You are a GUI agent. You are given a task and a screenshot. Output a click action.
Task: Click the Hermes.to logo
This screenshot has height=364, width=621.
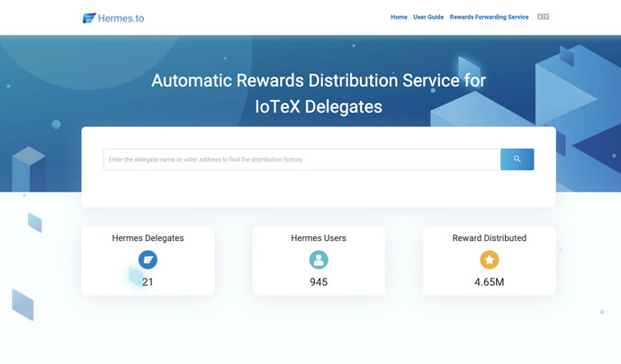click(x=113, y=18)
